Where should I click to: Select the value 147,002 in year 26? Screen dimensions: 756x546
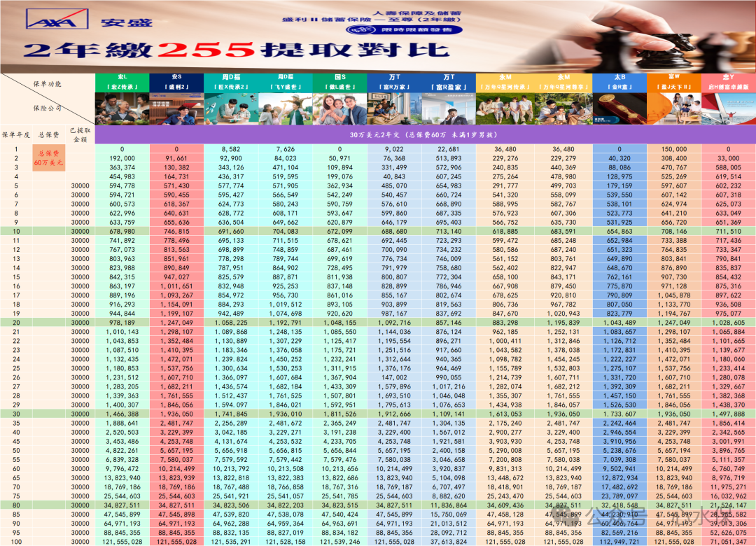pos(394,378)
